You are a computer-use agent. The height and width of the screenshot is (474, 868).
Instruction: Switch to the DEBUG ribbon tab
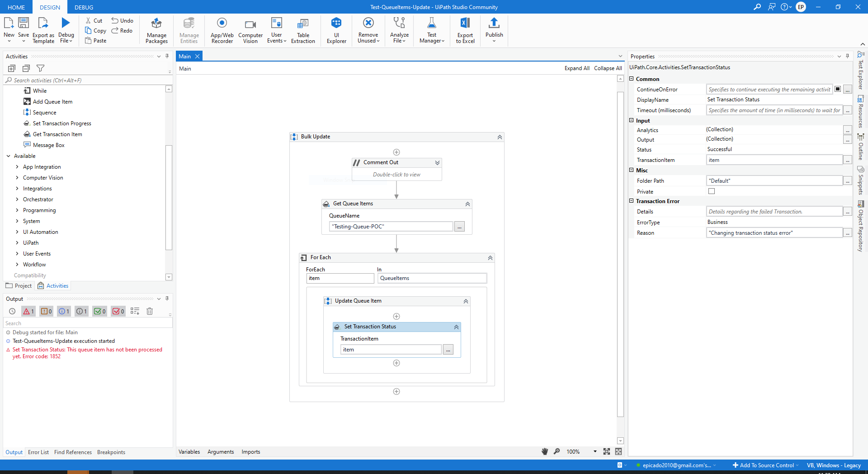pyautogui.click(x=84, y=7)
